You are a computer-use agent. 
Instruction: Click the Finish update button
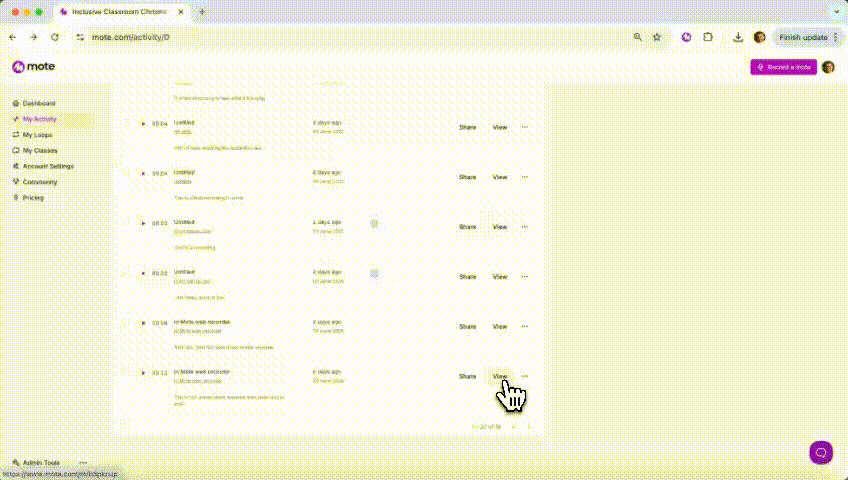click(x=803, y=37)
